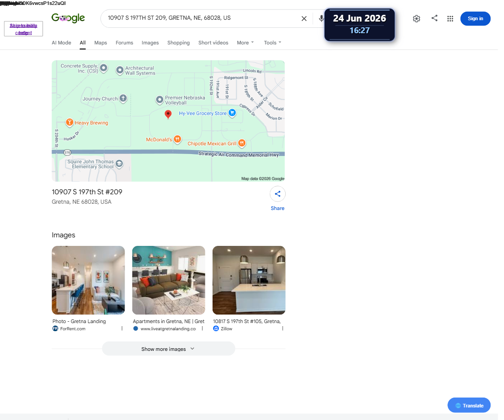This screenshot has height=420, width=504.
Task: Open the Shopping tab
Action: (x=178, y=43)
